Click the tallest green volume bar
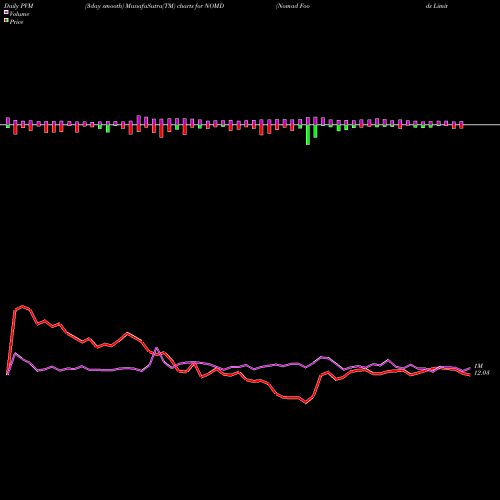The height and width of the screenshot is (500, 500). tap(308, 135)
